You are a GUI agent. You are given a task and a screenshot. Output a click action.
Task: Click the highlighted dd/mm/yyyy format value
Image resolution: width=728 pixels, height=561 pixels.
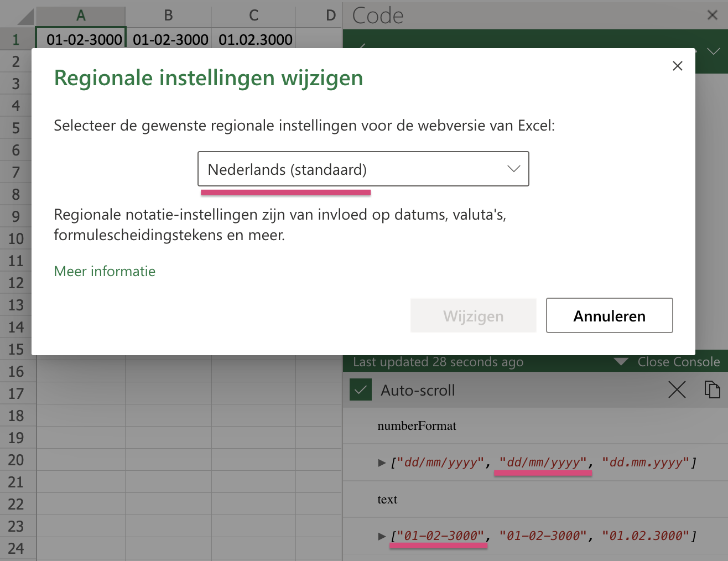coord(543,463)
